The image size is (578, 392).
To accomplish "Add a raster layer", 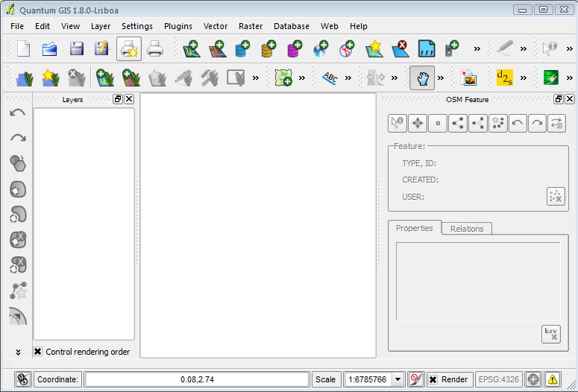I will click(218, 48).
